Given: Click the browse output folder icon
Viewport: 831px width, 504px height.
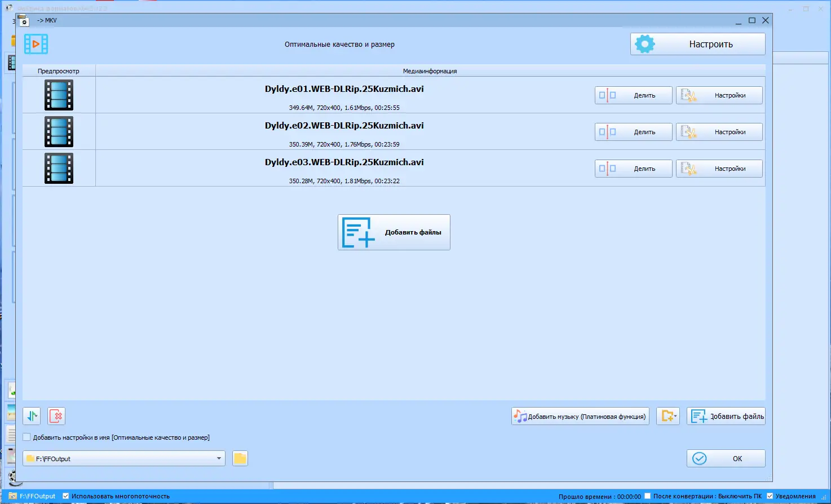Looking at the screenshot, I should pyautogui.click(x=240, y=458).
